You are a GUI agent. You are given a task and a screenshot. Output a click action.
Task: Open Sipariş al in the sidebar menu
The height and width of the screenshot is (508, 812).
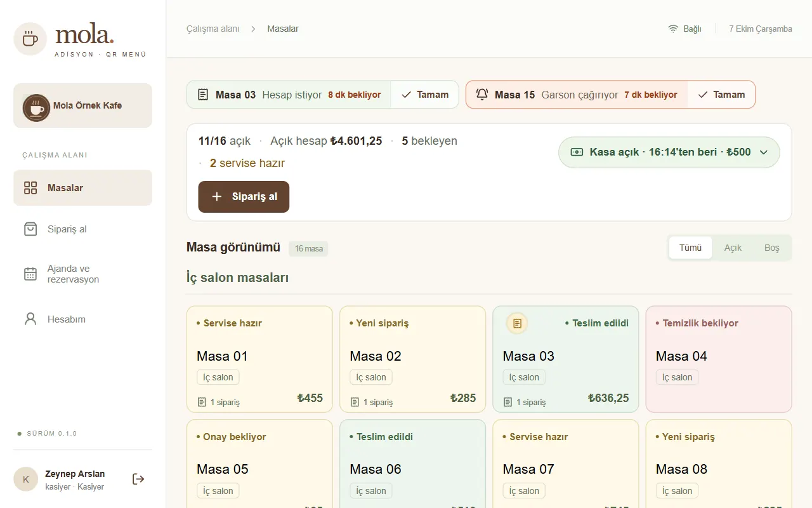[82, 229]
